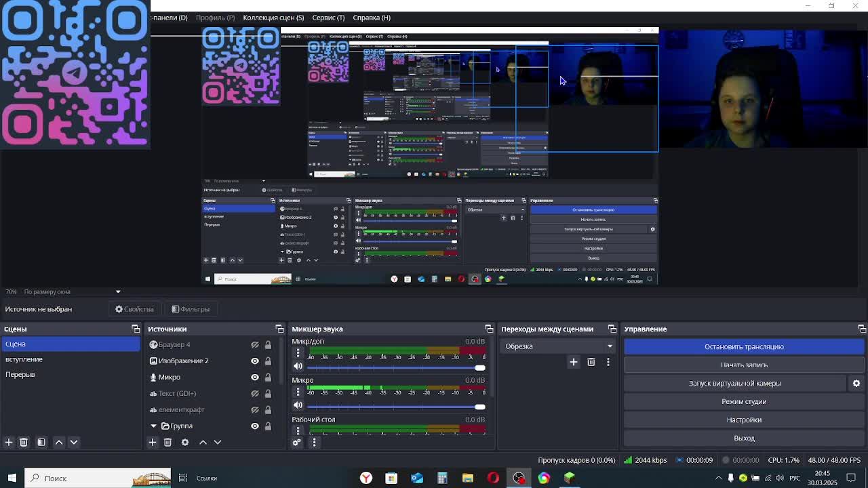Remove the scene transition with the trash icon

591,362
